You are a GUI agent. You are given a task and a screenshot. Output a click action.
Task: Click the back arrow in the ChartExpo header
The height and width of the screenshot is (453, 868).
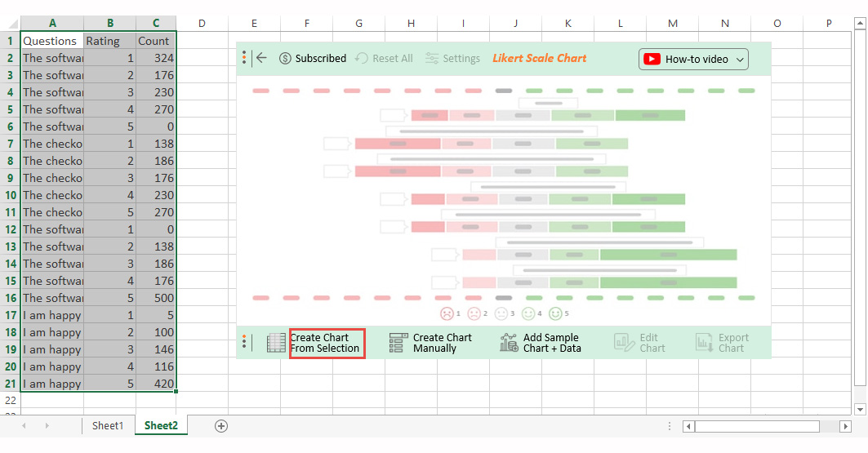coord(261,58)
